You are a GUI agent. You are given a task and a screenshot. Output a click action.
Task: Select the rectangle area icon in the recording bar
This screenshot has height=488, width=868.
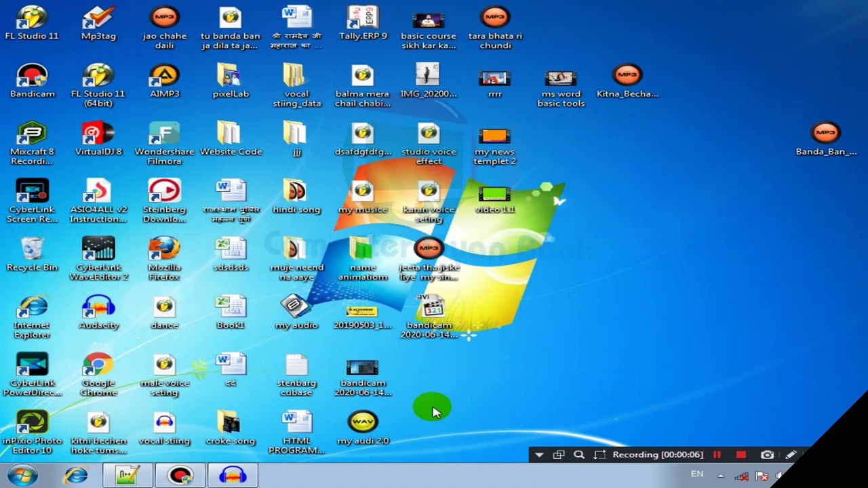pyautogui.click(x=599, y=455)
